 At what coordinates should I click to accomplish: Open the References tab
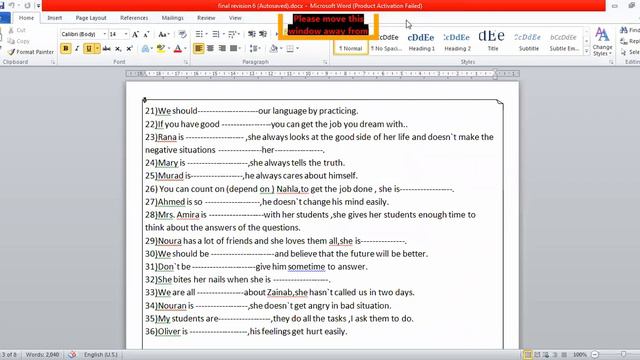point(134,18)
